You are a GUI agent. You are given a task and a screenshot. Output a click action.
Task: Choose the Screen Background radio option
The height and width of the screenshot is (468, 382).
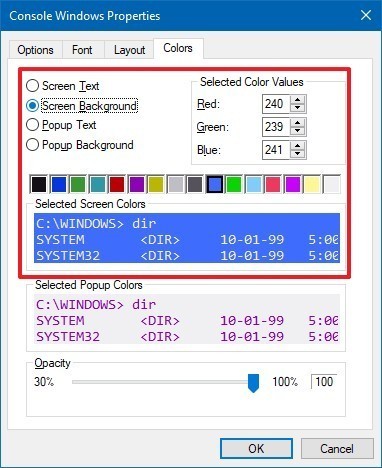82,106
